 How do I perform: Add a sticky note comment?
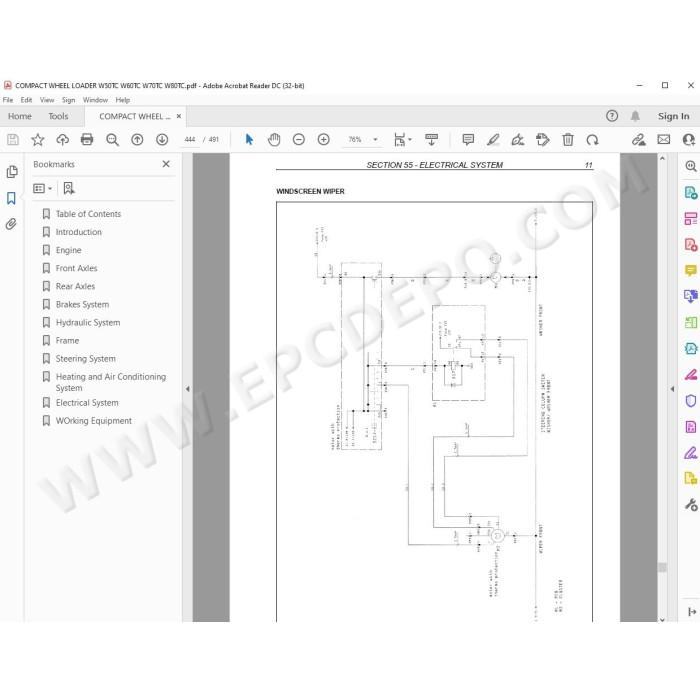click(468, 140)
